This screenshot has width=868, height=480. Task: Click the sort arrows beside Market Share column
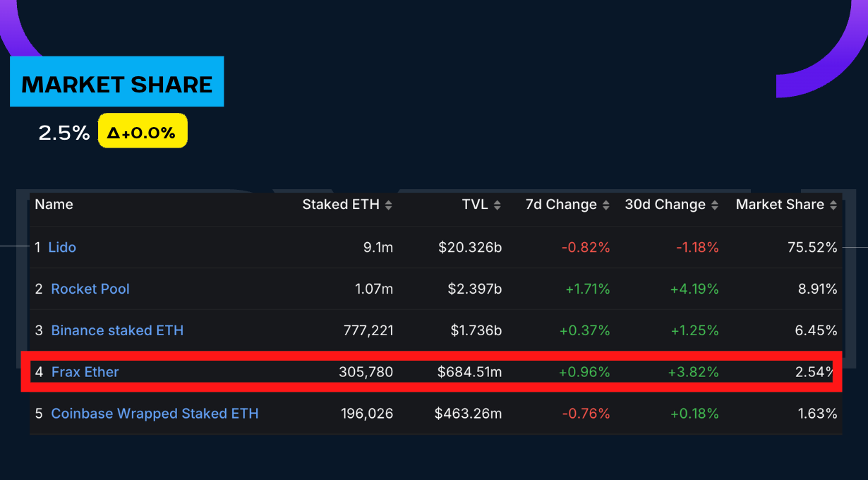833,205
